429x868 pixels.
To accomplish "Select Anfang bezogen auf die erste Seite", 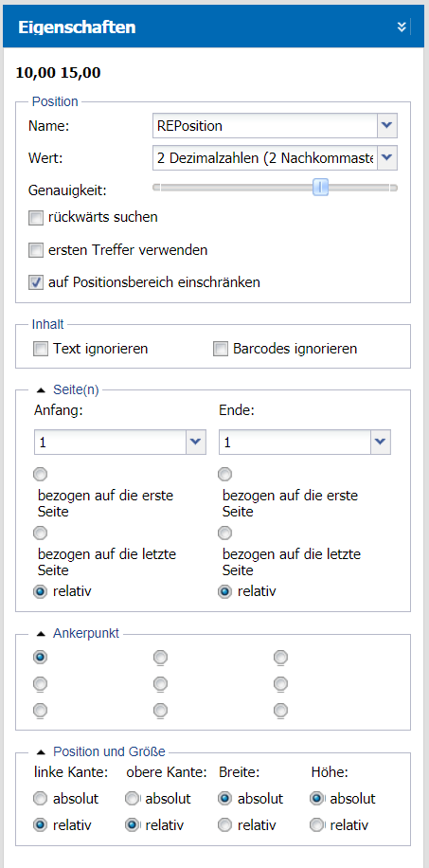I will pyautogui.click(x=41, y=475).
